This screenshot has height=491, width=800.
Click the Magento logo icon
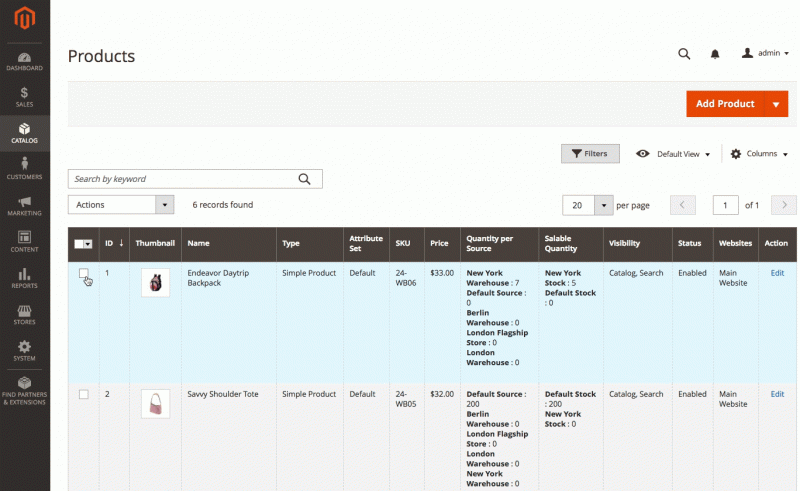click(x=24, y=19)
